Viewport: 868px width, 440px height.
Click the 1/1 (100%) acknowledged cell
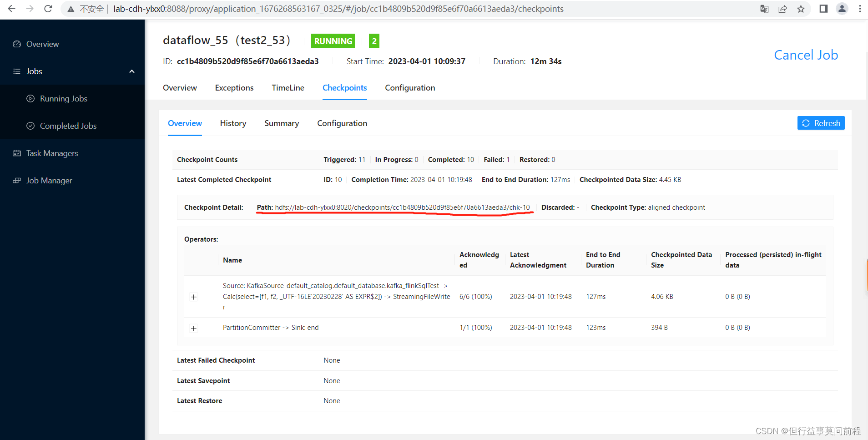(476, 328)
